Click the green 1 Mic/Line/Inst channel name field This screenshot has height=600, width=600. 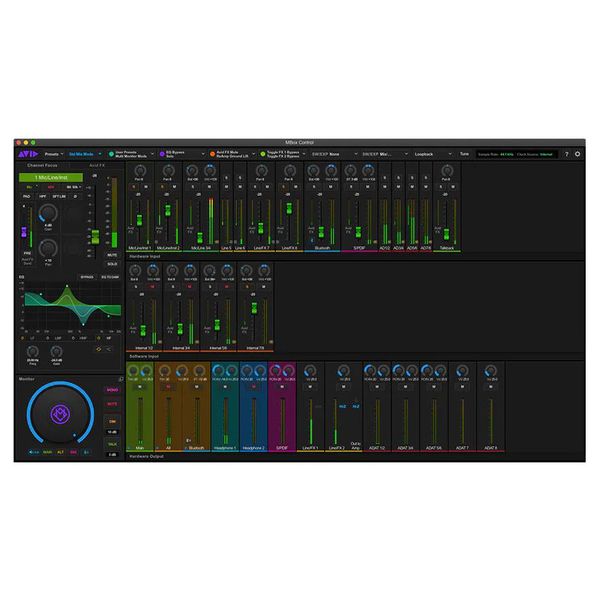(x=51, y=178)
